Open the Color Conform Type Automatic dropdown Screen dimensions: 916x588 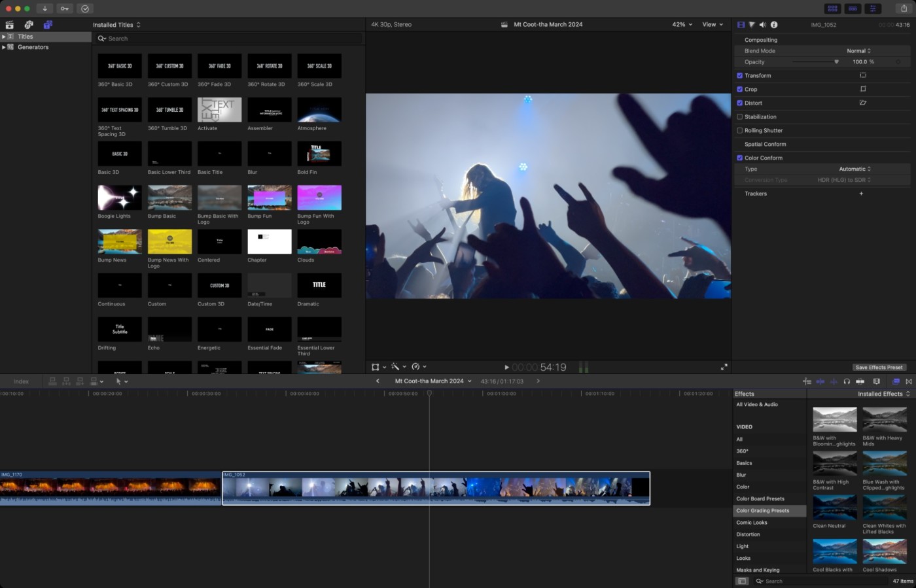point(855,169)
